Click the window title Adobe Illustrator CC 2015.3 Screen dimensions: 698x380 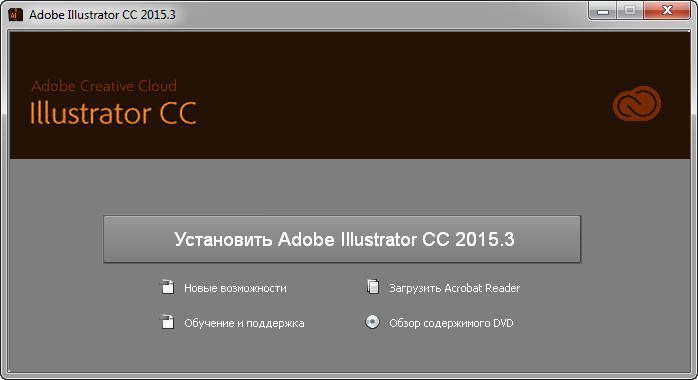(x=102, y=15)
